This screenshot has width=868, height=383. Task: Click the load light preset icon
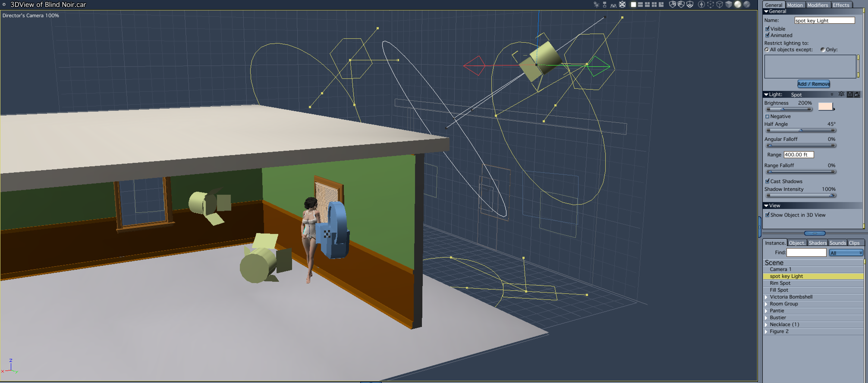point(857,95)
